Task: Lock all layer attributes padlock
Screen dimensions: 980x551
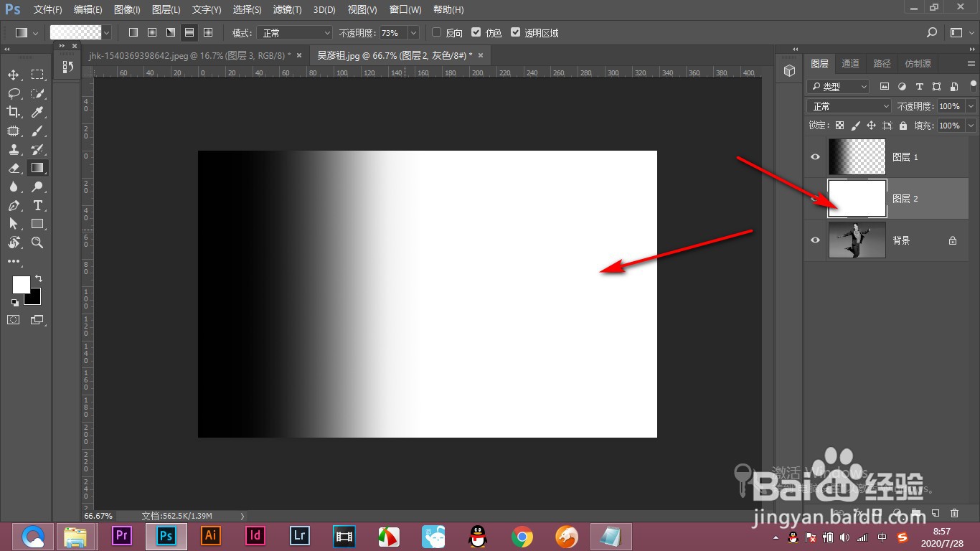Action: [x=903, y=125]
